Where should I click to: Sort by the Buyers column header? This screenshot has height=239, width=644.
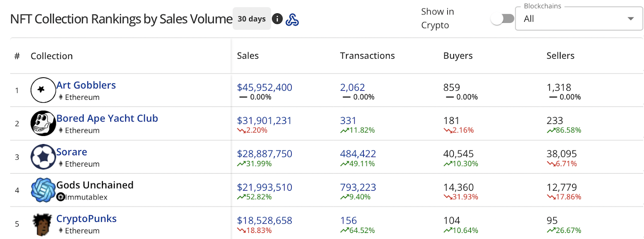(x=458, y=56)
